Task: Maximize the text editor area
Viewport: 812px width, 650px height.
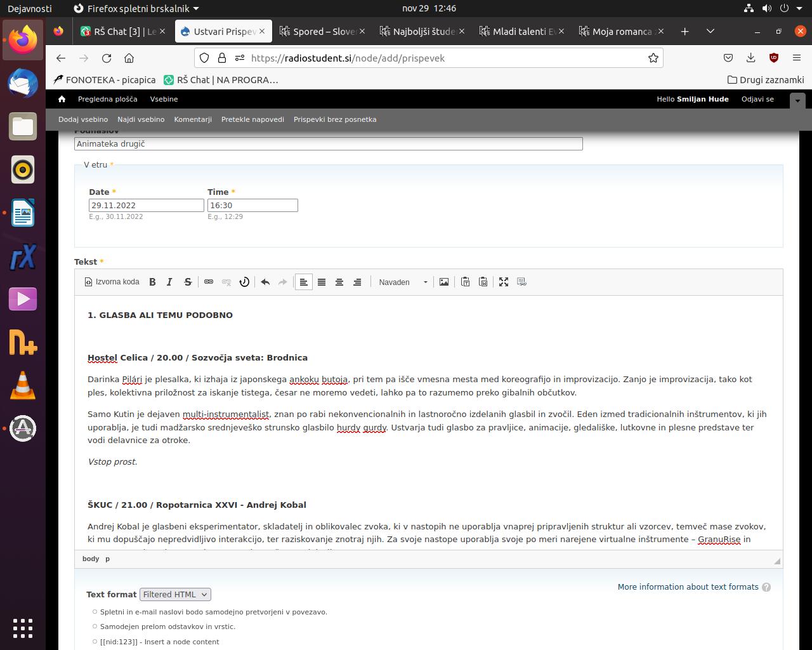Action: pyautogui.click(x=504, y=282)
